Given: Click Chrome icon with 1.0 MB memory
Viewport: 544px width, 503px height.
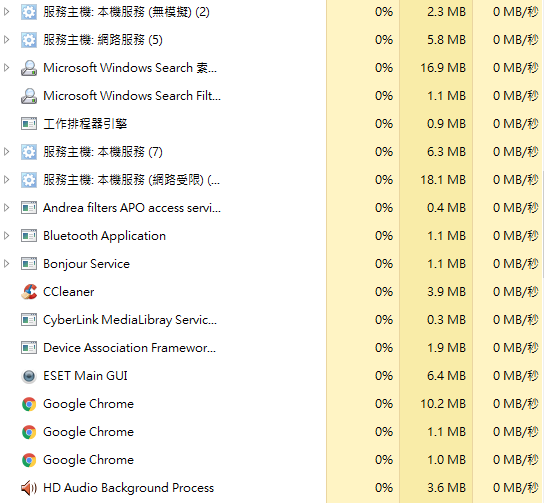Looking at the screenshot, I should coord(29,460).
